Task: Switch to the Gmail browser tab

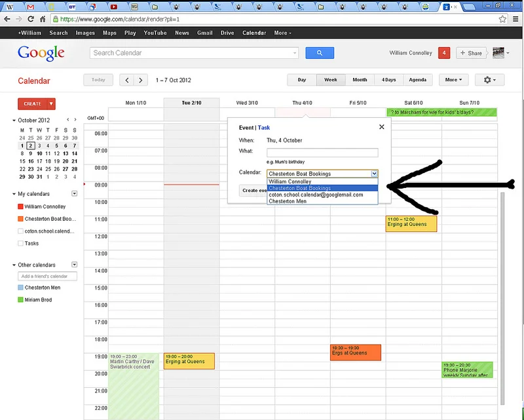Action: [x=30, y=7]
